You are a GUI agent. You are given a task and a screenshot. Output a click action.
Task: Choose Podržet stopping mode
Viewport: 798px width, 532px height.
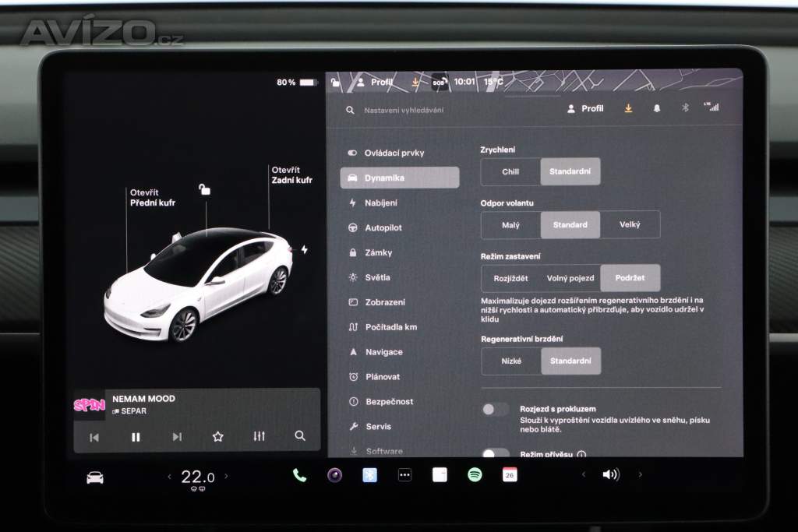tap(630, 278)
